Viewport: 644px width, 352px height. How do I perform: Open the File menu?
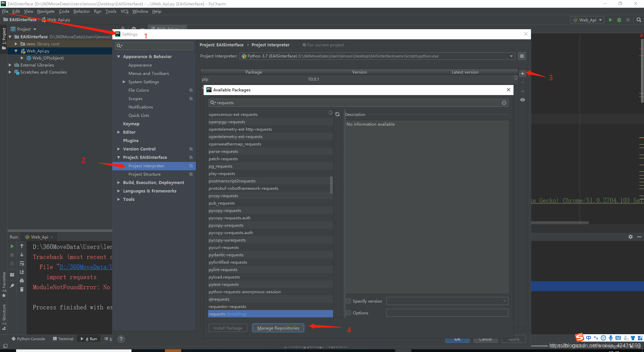coord(5,11)
